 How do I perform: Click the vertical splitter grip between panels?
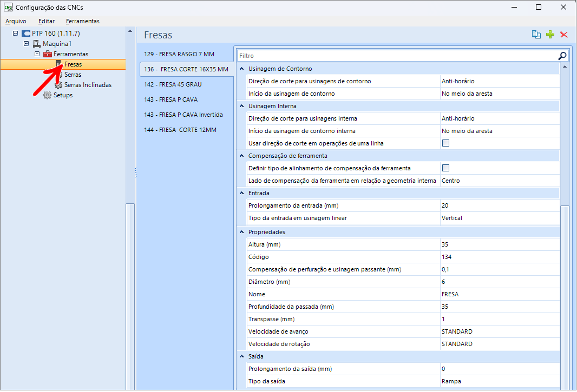point(136,172)
